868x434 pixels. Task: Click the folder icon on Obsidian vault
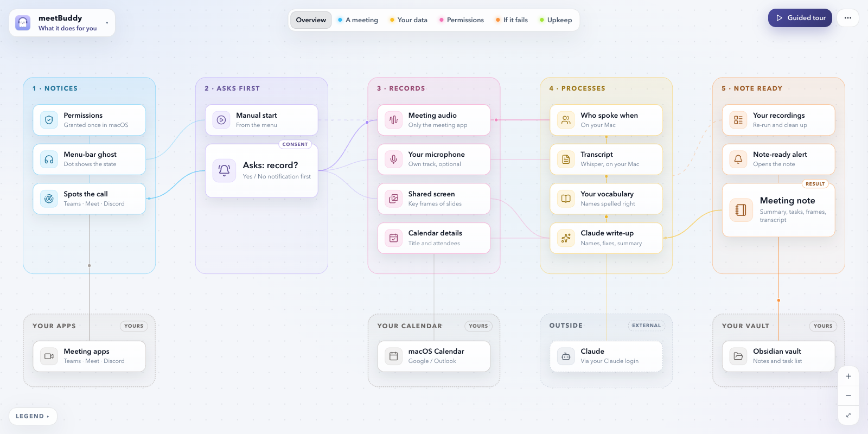(738, 356)
